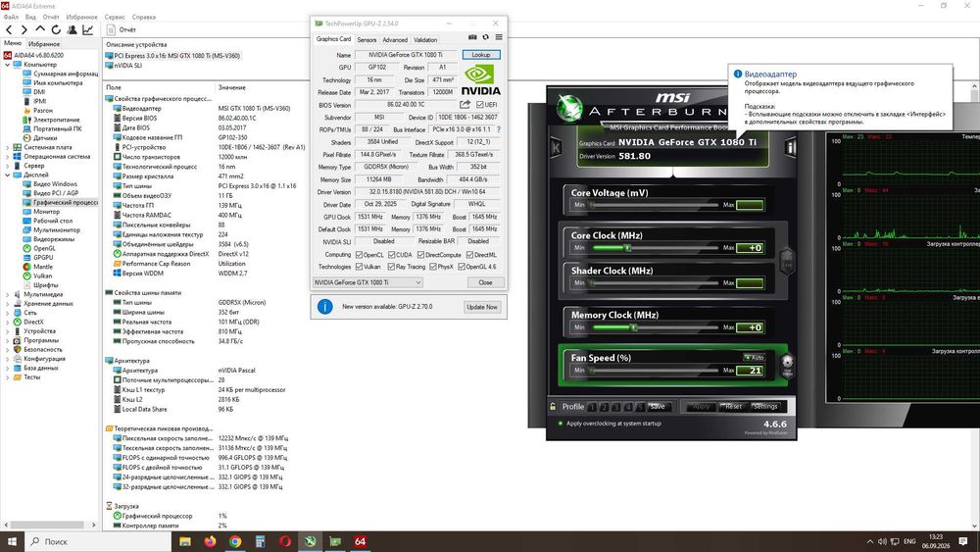
Task: Click Afterburner Fan Speed slider track
Action: click(x=654, y=371)
